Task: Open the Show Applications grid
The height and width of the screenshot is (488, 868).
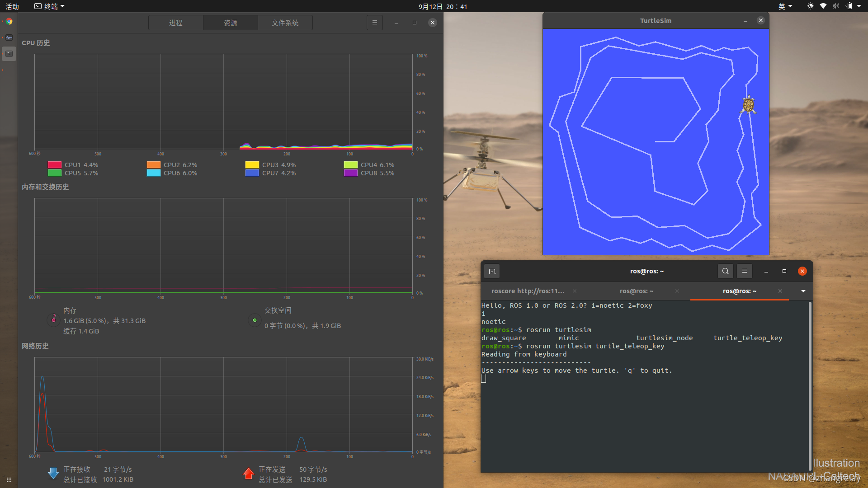Action: point(9,479)
